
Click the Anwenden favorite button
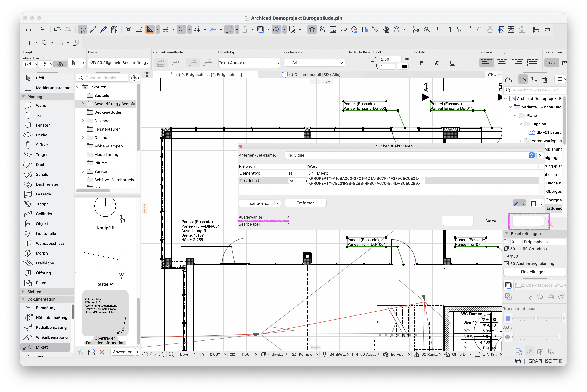(123, 352)
